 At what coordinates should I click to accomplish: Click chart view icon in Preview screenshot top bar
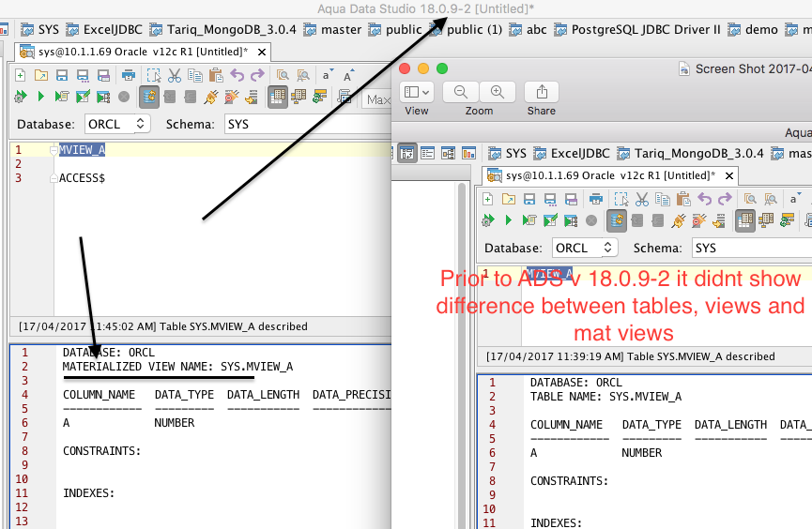tap(468, 153)
